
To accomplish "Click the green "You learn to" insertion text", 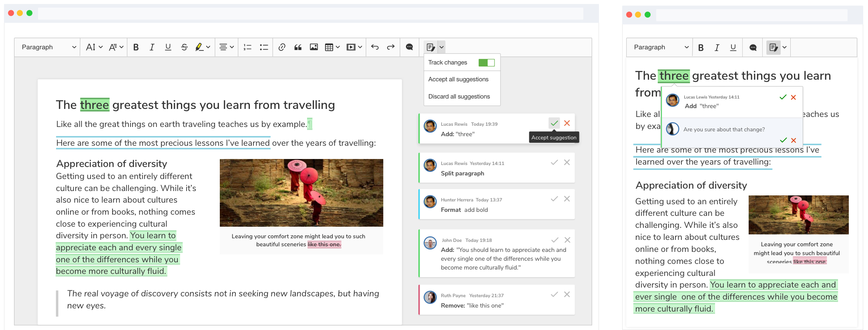I will 153,235.
